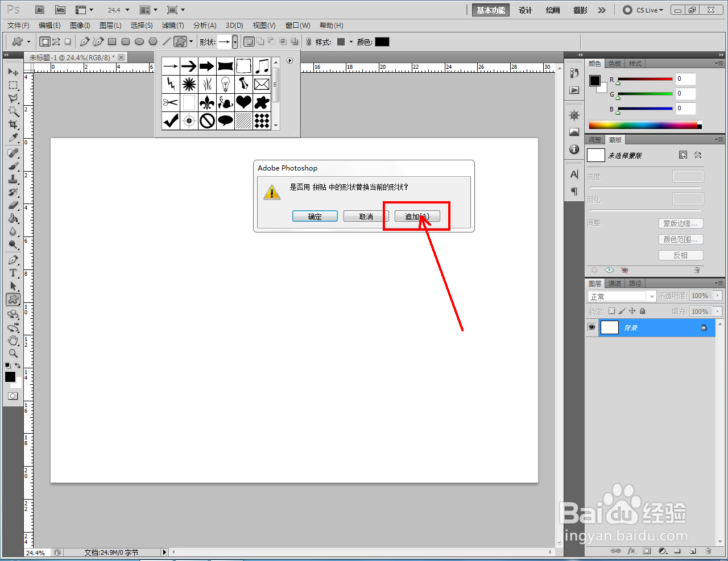Switch to Paths mode in options bar
The image size is (728, 561).
[x=56, y=41]
